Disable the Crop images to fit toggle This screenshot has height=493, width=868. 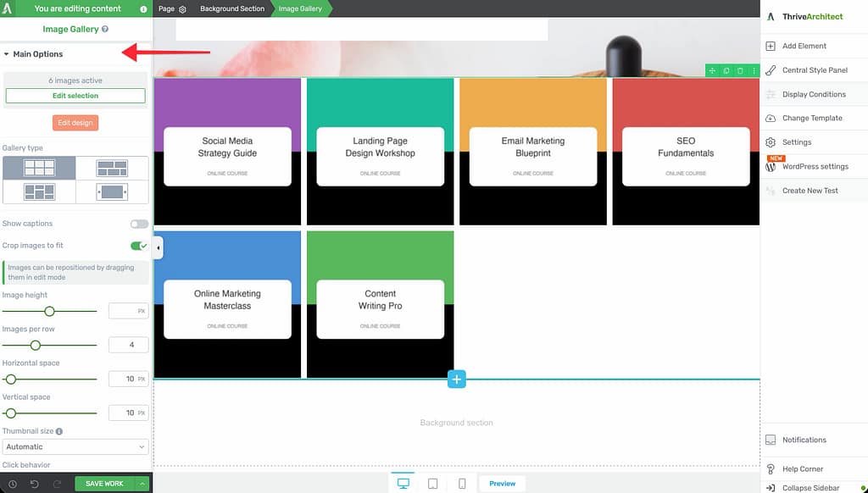(x=138, y=246)
